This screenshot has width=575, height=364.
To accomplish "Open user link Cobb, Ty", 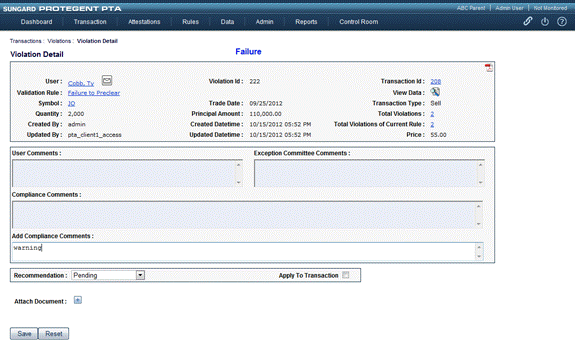I will (81, 83).
